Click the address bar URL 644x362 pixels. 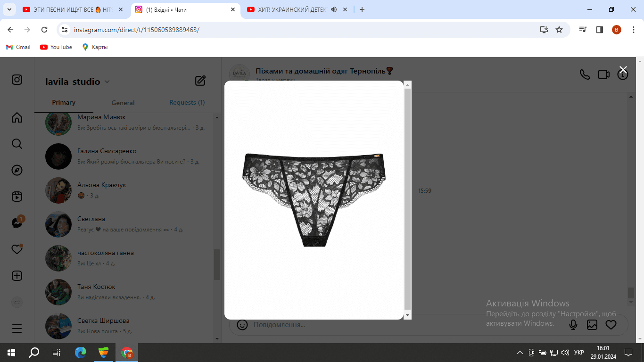(137, 30)
